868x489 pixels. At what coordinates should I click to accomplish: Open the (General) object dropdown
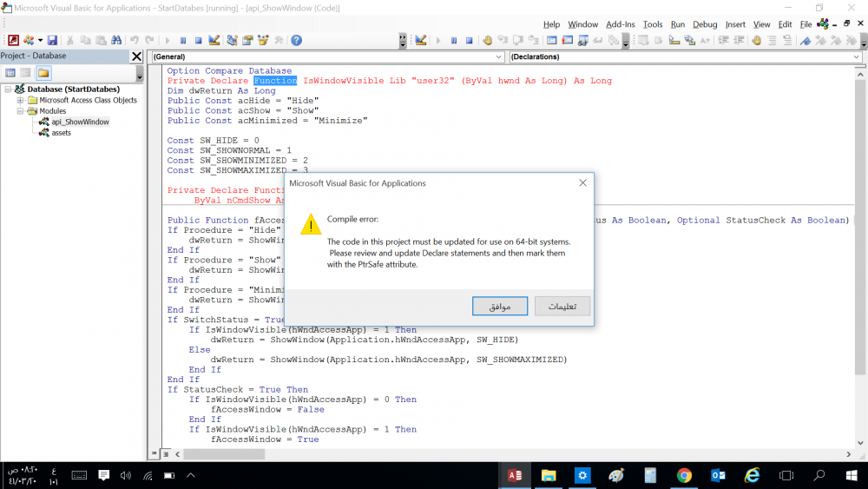[x=498, y=56]
